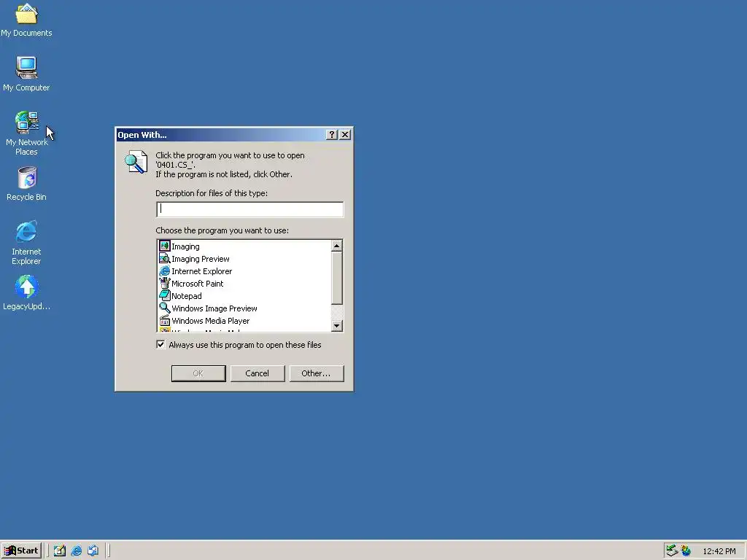Click the 12:42 PM taskbar clock
The width and height of the screenshot is (747, 560).
tap(719, 551)
